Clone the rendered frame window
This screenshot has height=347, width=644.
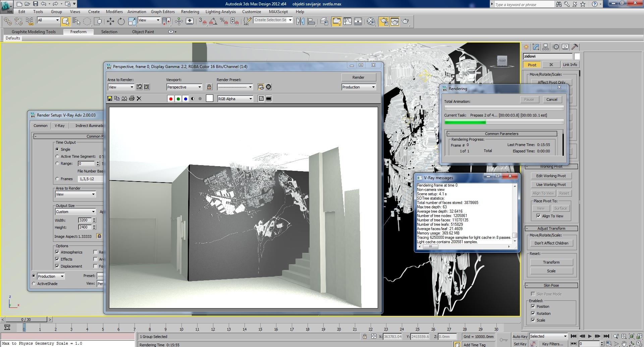[x=124, y=98]
